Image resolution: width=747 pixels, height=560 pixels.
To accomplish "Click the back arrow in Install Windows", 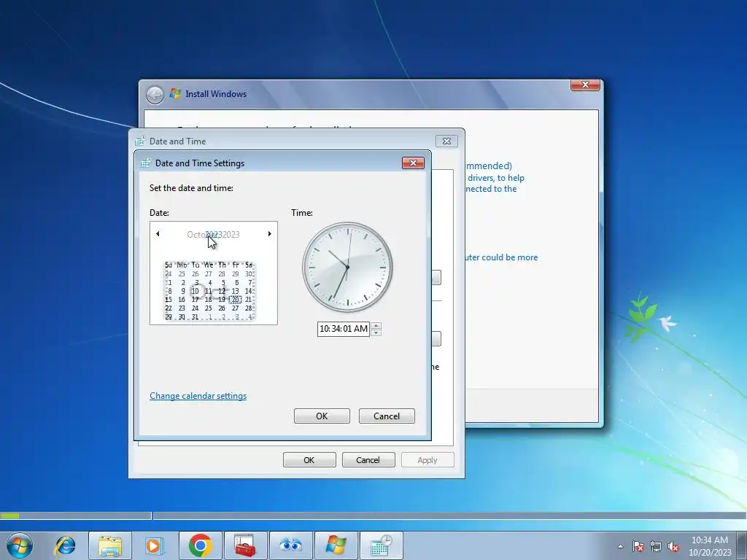I will coord(155,94).
